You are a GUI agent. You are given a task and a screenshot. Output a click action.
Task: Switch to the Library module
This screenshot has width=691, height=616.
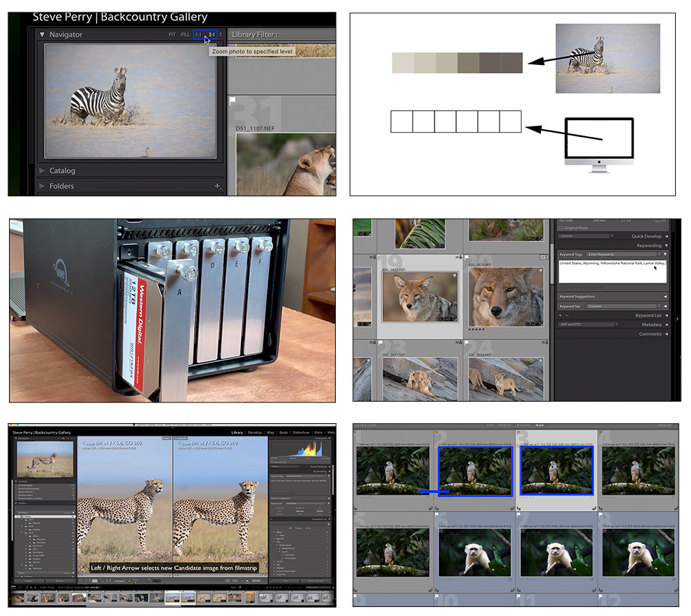[237, 433]
